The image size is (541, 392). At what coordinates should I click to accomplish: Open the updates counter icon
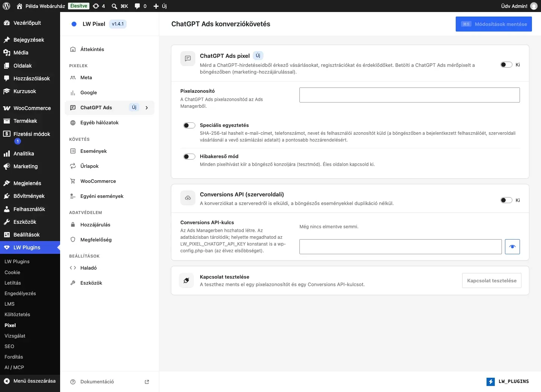pos(96,6)
